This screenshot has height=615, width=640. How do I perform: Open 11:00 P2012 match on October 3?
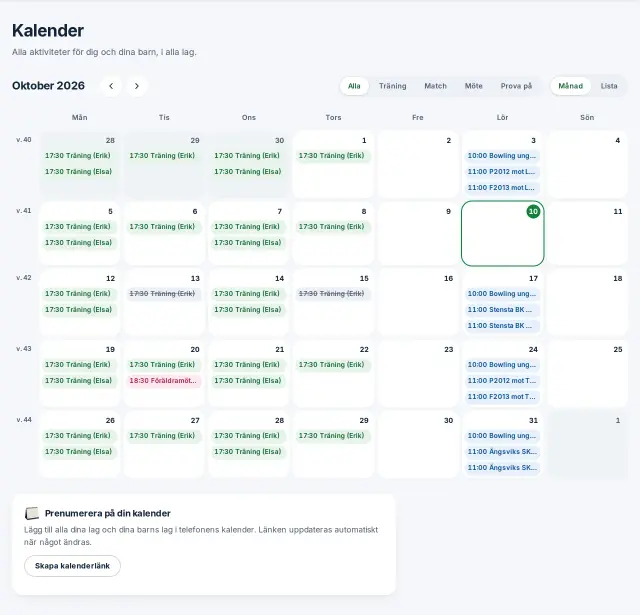[502, 172]
